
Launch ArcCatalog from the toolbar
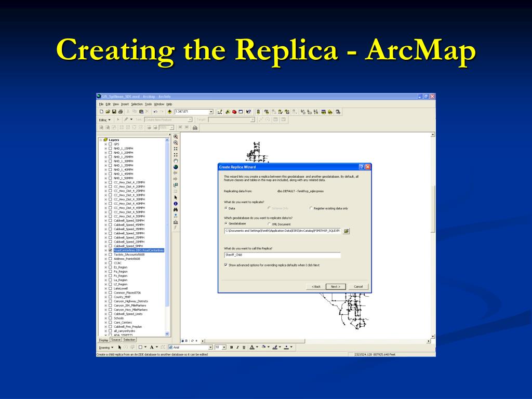(228, 112)
